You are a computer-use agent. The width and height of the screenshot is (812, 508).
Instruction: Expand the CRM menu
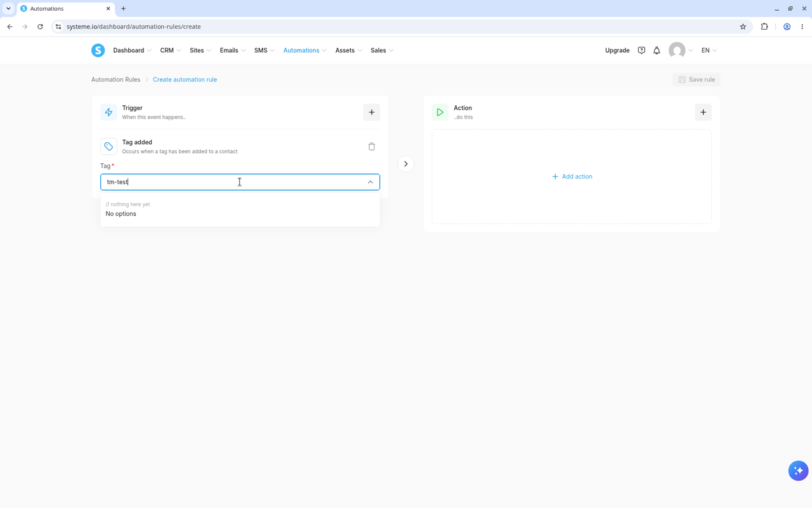point(171,50)
